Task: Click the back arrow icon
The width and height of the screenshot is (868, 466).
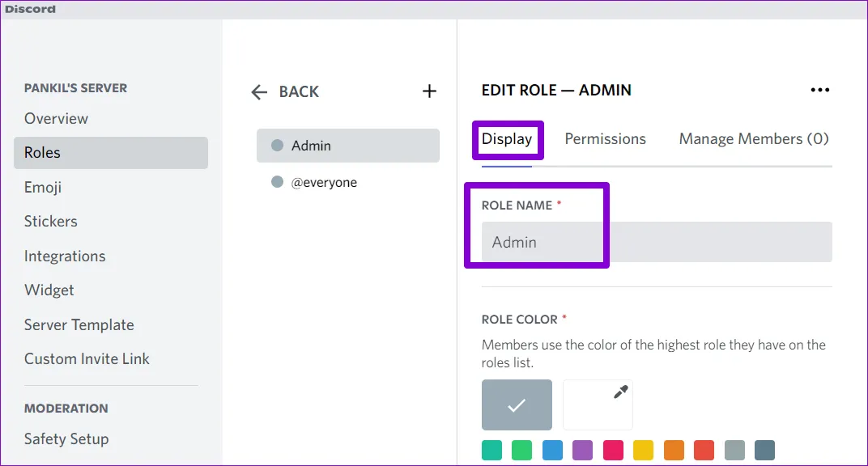Action: coord(259,92)
